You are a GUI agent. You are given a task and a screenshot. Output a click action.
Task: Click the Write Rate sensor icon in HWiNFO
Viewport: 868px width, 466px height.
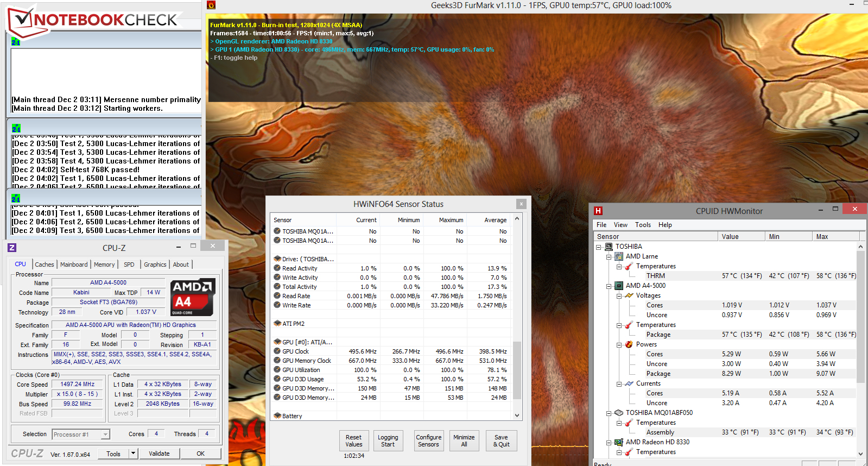click(277, 305)
